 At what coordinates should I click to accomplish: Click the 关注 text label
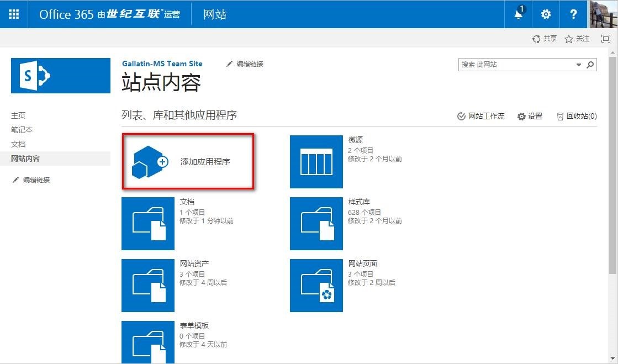click(583, 39)
